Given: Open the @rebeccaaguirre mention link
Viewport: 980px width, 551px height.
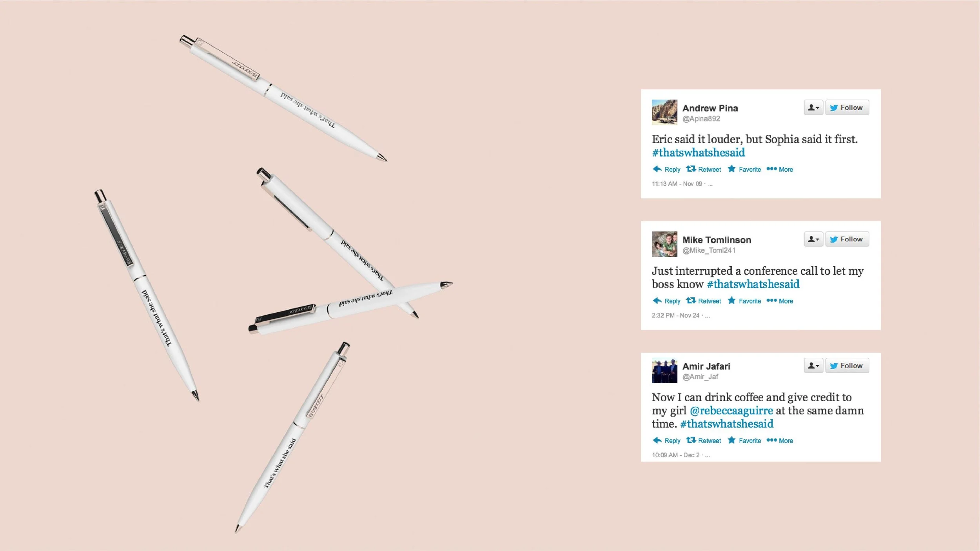Looking at the screenshot, I should tap(731, 411).
